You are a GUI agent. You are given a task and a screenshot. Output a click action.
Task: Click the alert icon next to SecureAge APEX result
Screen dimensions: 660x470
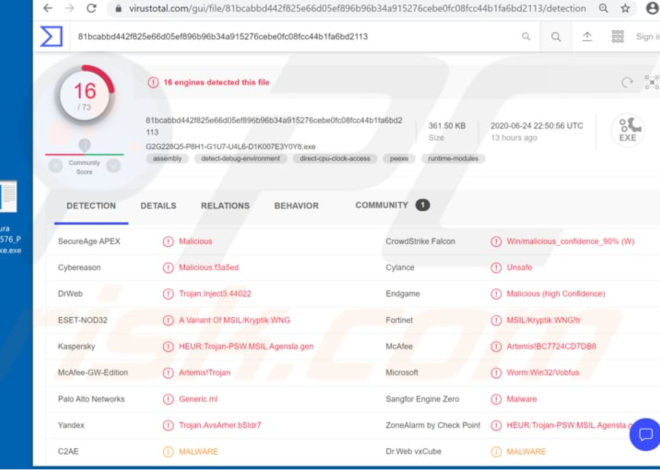pos(168,242)
